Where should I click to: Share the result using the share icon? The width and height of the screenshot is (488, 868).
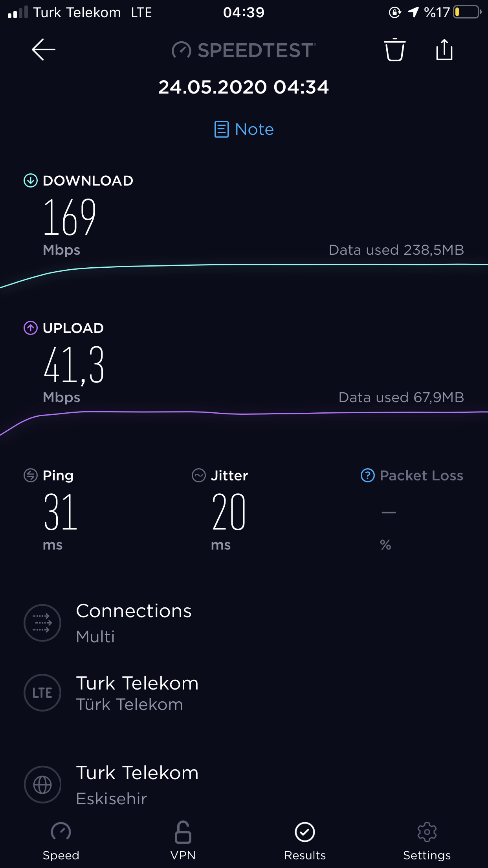[444, 50]
